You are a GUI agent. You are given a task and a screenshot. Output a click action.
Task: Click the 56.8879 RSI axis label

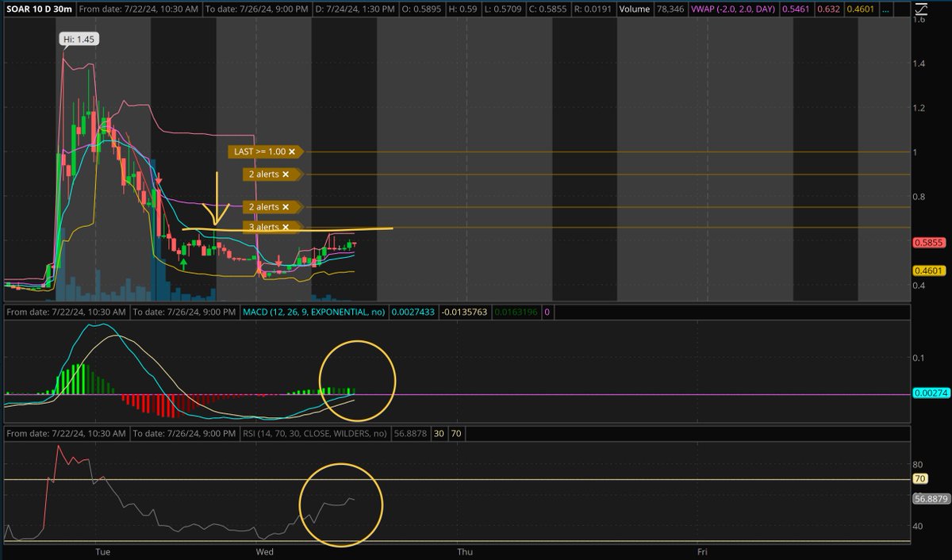click(930, 499)
